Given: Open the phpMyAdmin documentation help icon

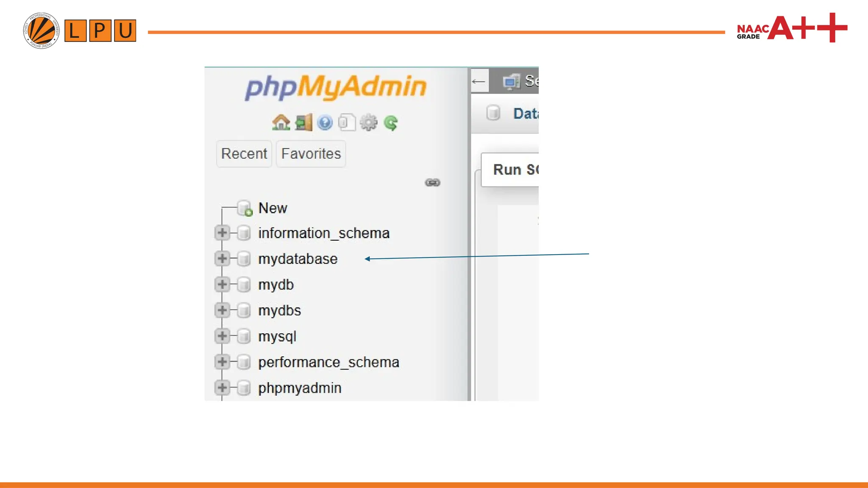Looking at the screenshot, I should pyautogui.click(x=325, y=123).
